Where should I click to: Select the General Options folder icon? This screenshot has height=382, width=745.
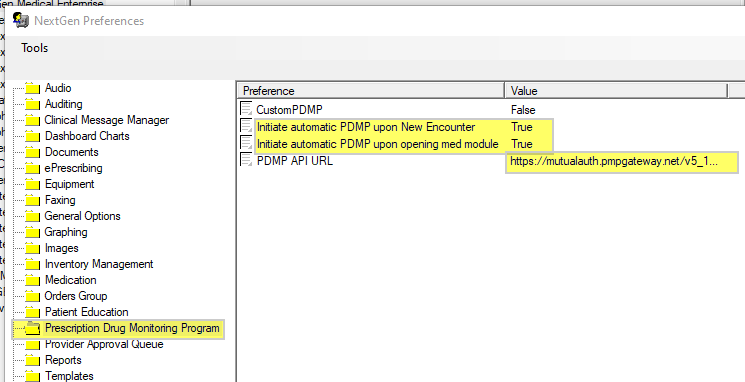[32, 216]
